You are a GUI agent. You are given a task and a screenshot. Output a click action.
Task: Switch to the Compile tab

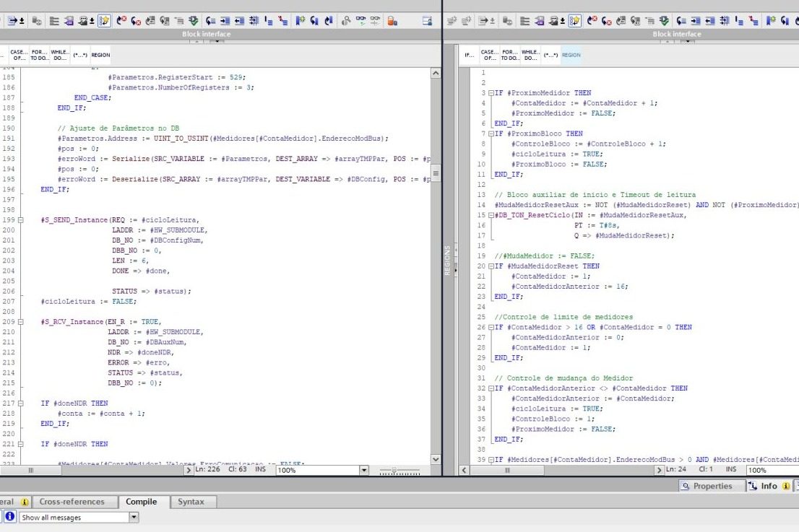[141, 502]
